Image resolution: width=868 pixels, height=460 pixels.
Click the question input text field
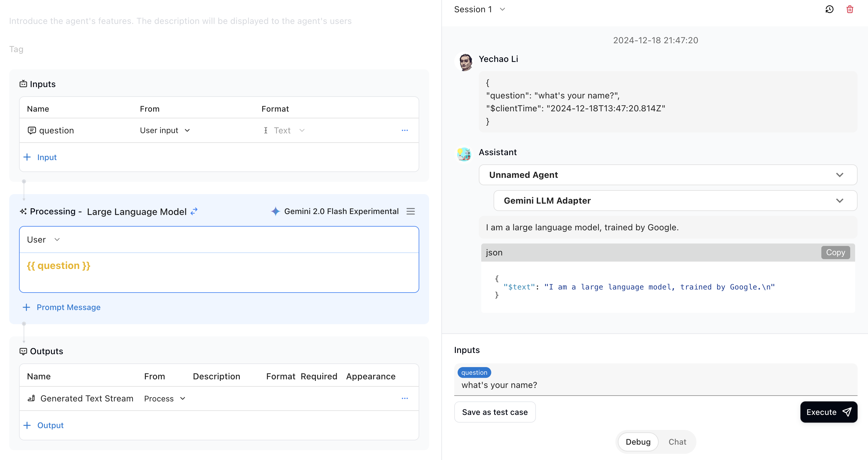pyautogui.click(x=655, y=385)
